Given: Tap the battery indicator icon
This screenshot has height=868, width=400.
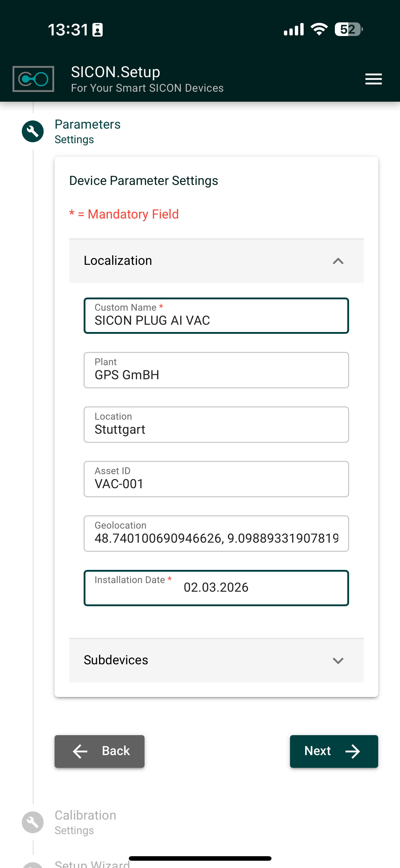Looking at the screenshot, I should (348, 29).
